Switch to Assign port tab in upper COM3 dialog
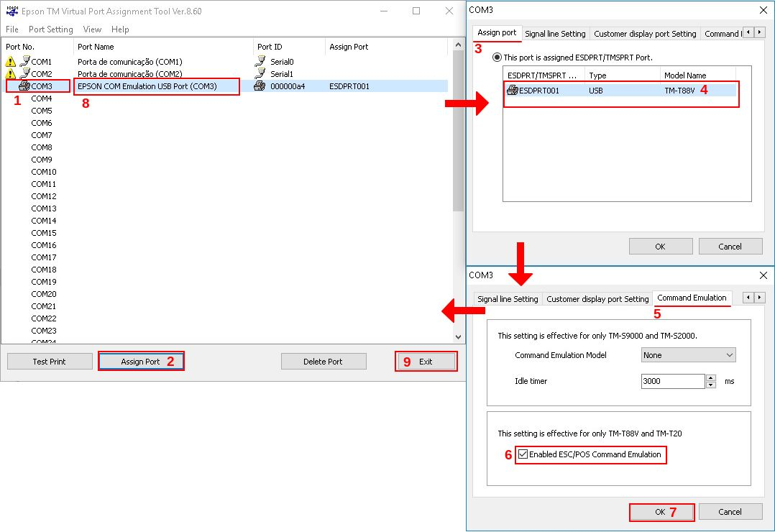Screen dimensions: 775x532 point(497,32)
